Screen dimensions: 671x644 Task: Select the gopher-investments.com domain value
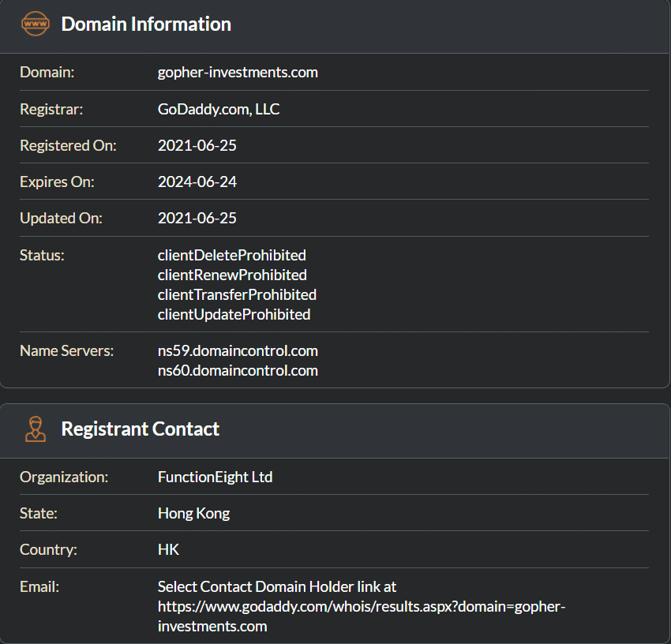[x=238, y=73]
